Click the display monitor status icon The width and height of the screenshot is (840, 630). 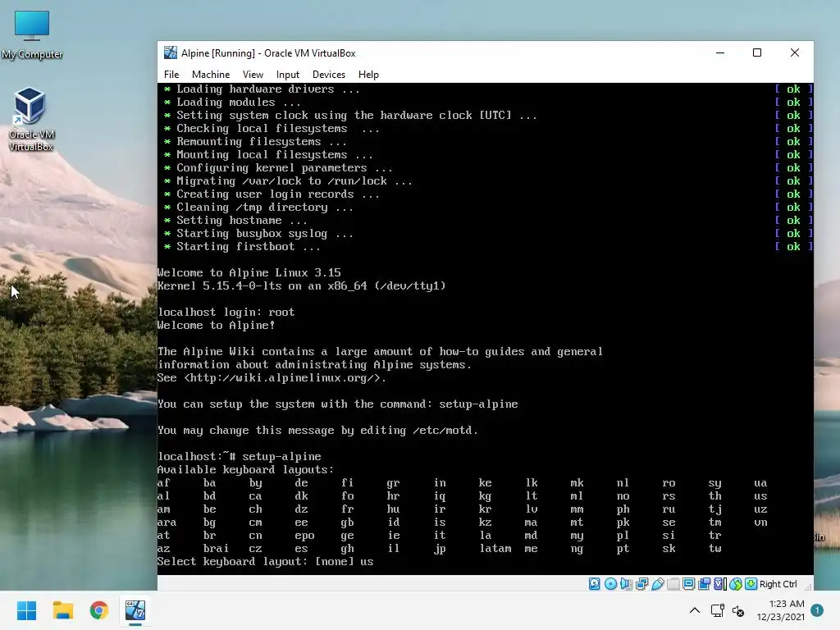(689, 584)
